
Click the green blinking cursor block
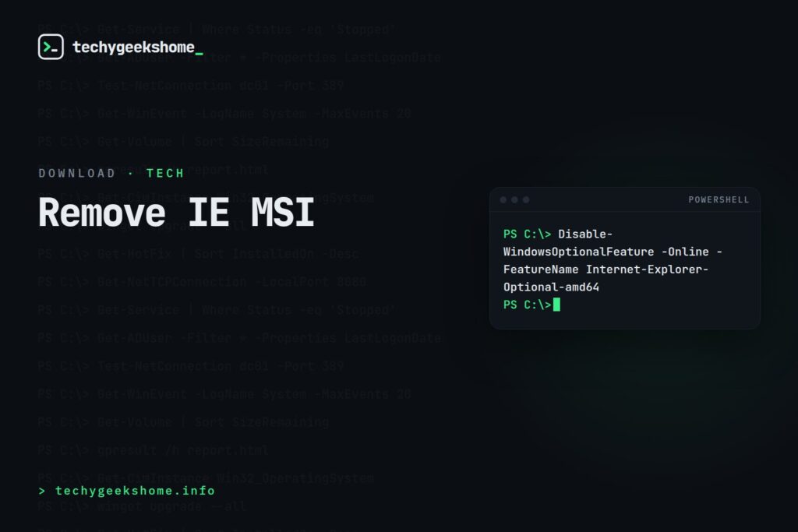(556, 305)
